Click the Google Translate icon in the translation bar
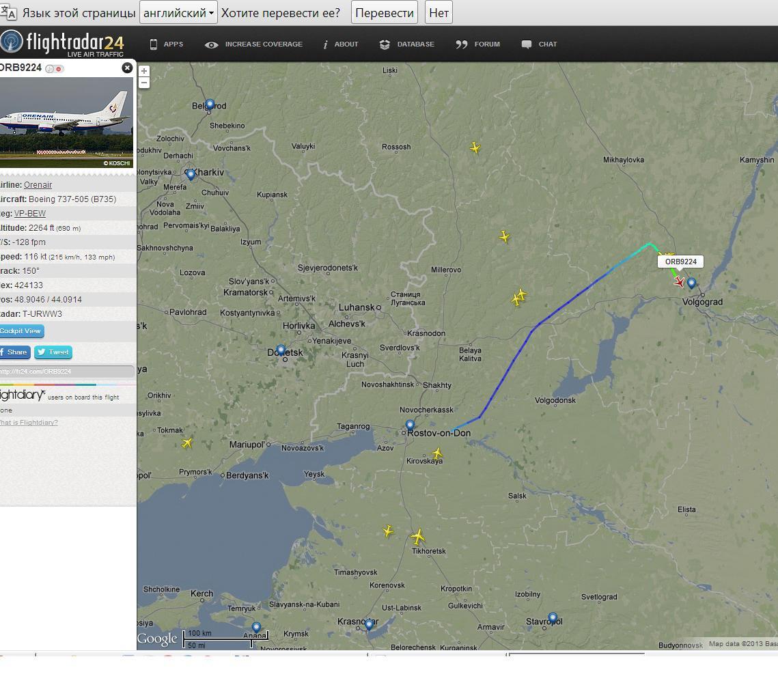 [x=8, y=13]
